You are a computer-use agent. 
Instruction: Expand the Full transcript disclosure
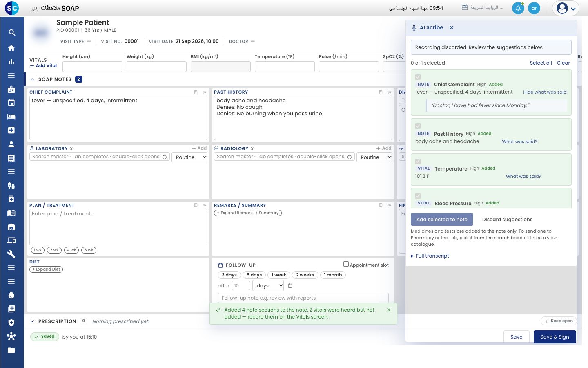430,256
